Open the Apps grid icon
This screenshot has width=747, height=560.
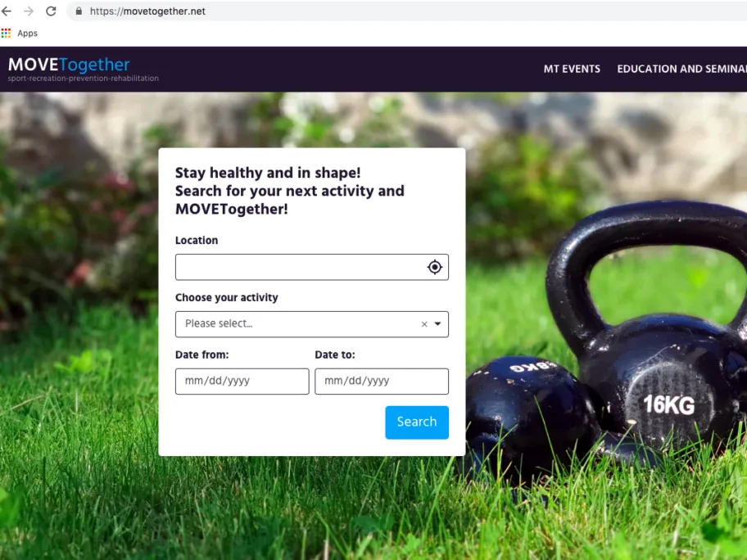coord(6,34)
